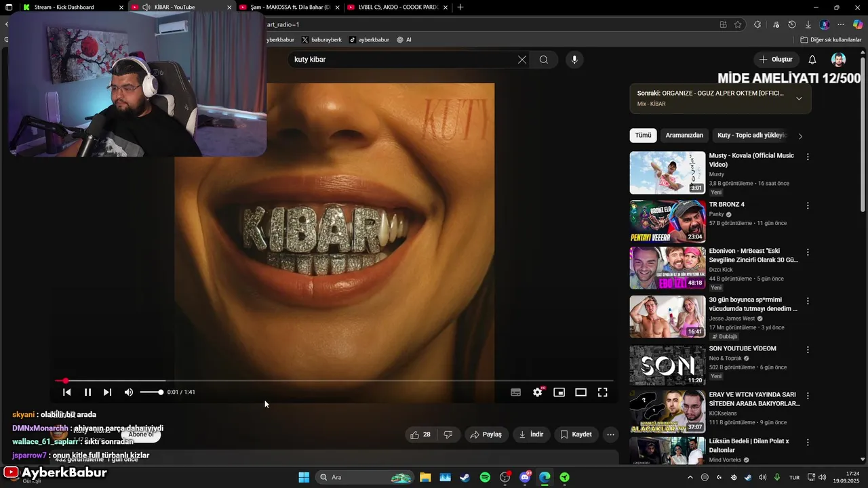The width and height of the screenshot is (868, 488).
Task: Open Spotify from taskbar
Action: (485, 477)
